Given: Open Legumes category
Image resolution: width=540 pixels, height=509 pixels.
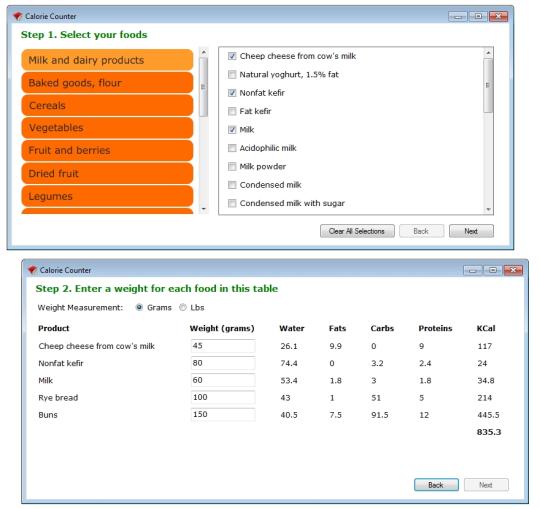Looking at the screenshot, I should [107, 196].
